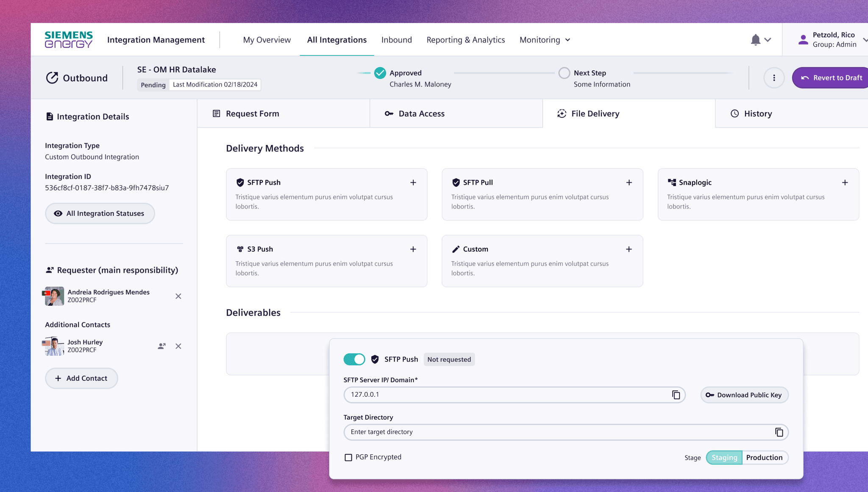This screenshot has width=868, height=492.
Task: Click the make-main-contact icon beside Josh Hurley
Action: point(161,346)
